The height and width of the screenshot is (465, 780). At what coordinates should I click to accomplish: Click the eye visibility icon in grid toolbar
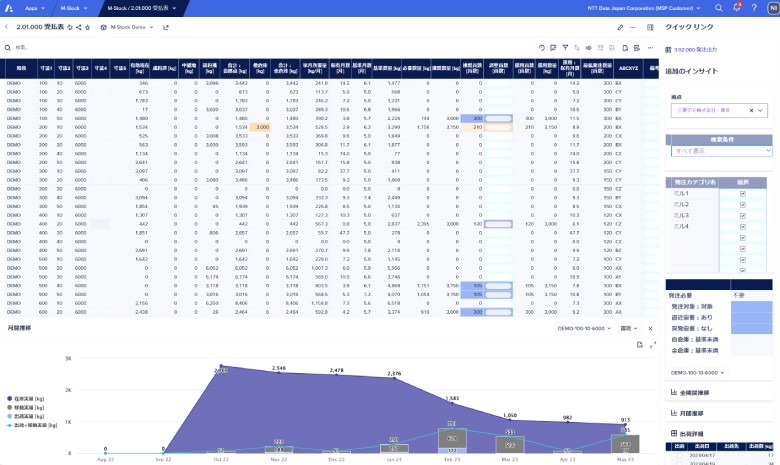point(587,47)
